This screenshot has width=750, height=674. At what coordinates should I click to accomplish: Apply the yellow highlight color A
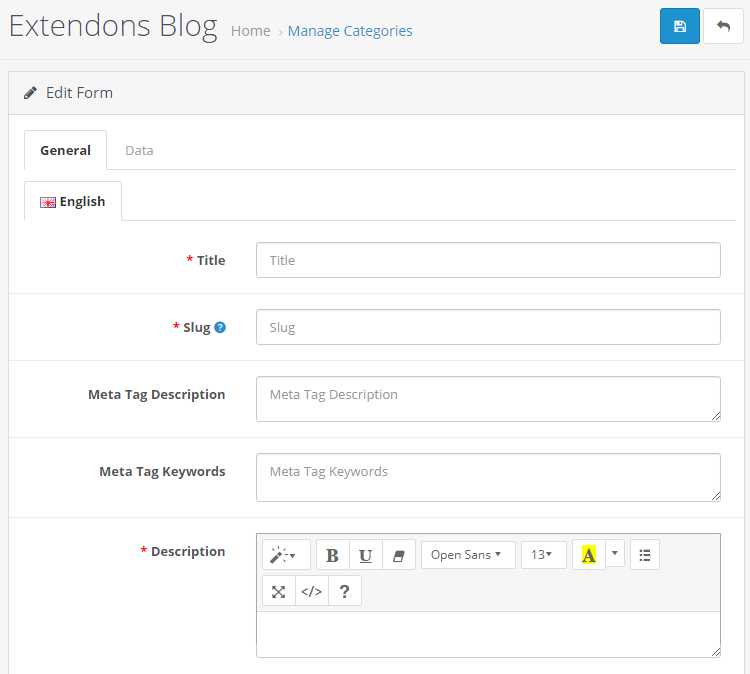(589, 555)
